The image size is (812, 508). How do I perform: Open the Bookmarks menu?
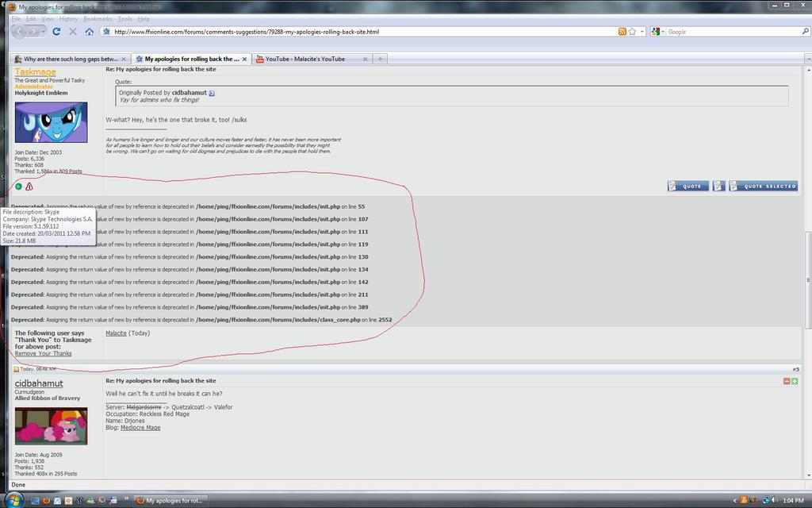(98, 18)
